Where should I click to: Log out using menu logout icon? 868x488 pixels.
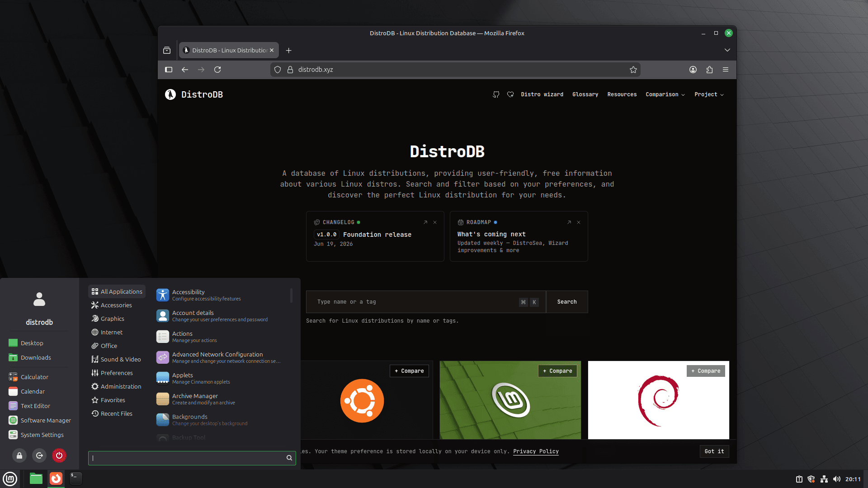tap(39, 455)
